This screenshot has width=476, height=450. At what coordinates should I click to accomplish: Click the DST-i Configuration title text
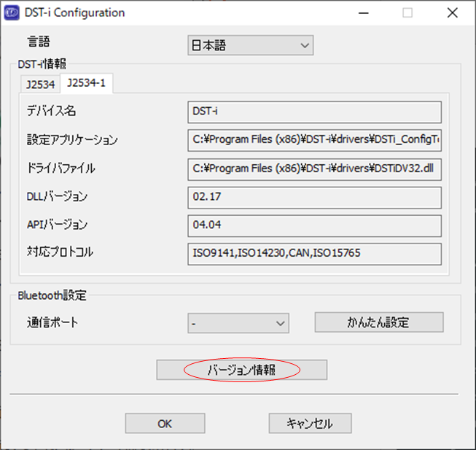tap(74, 12)
